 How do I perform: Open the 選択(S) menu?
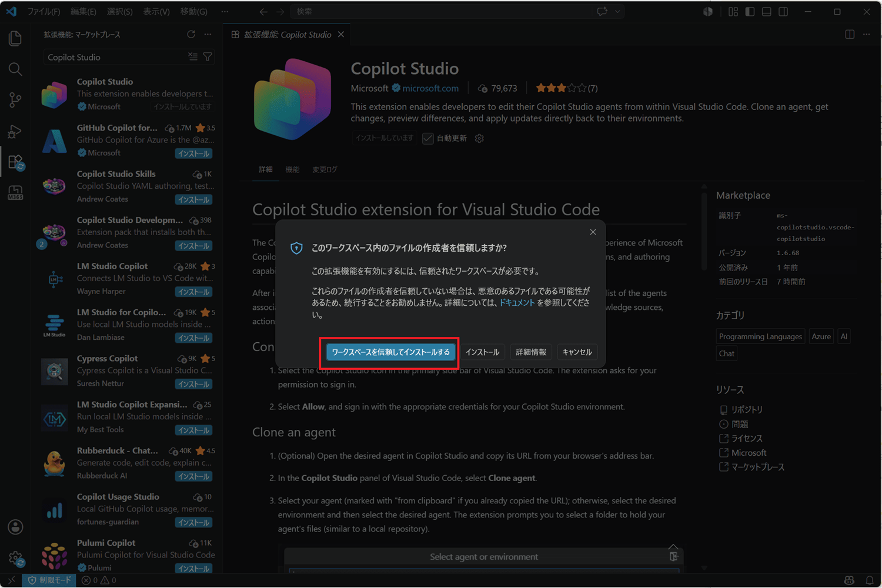click(x=120, y=12)
